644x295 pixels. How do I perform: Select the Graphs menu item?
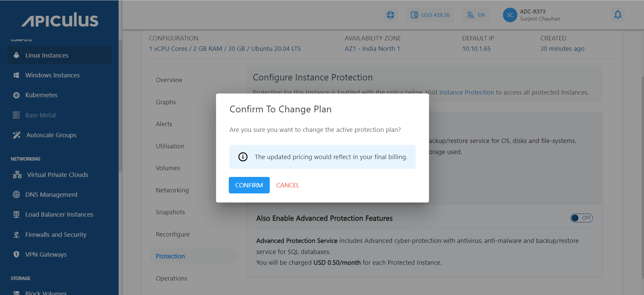(166, 102)
